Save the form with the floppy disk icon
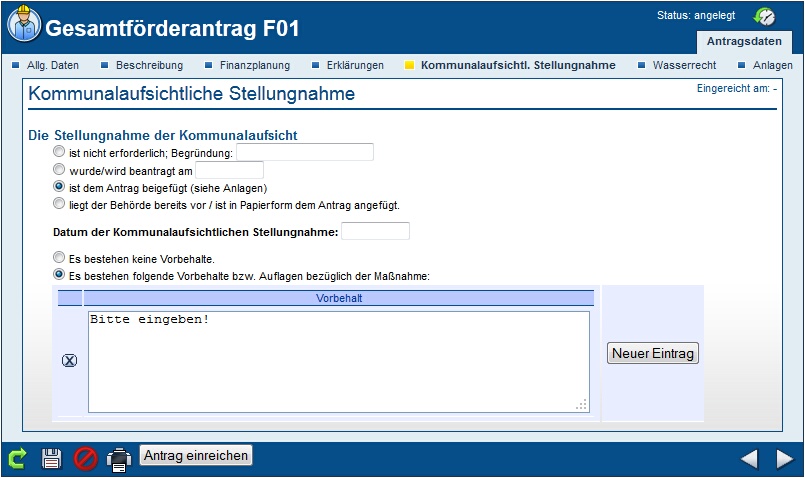 point(51,458)
